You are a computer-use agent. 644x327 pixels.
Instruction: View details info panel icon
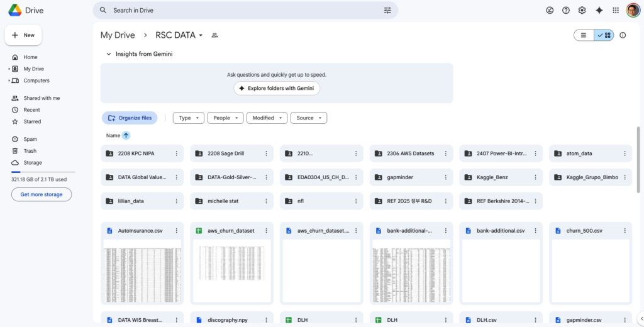point(623,35)
